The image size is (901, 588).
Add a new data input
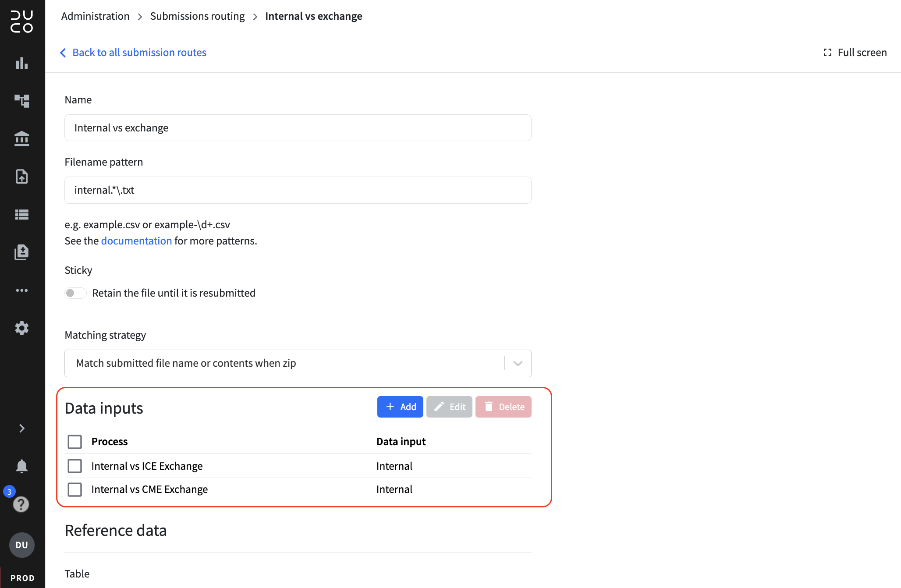(x=400, y=407)
